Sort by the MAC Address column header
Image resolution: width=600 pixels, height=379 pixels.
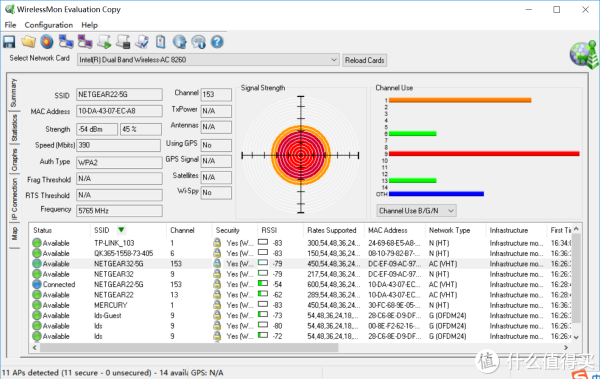(x=388, y=230)
